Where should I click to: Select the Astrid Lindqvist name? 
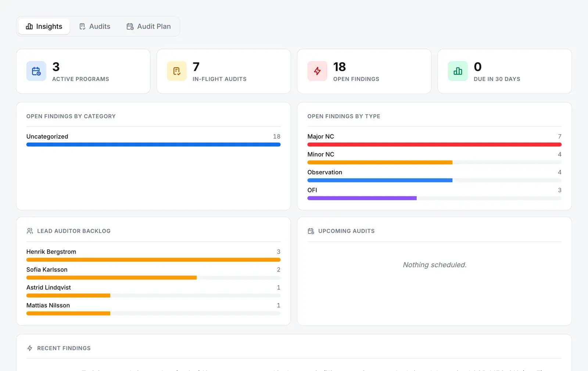point(49,288)
